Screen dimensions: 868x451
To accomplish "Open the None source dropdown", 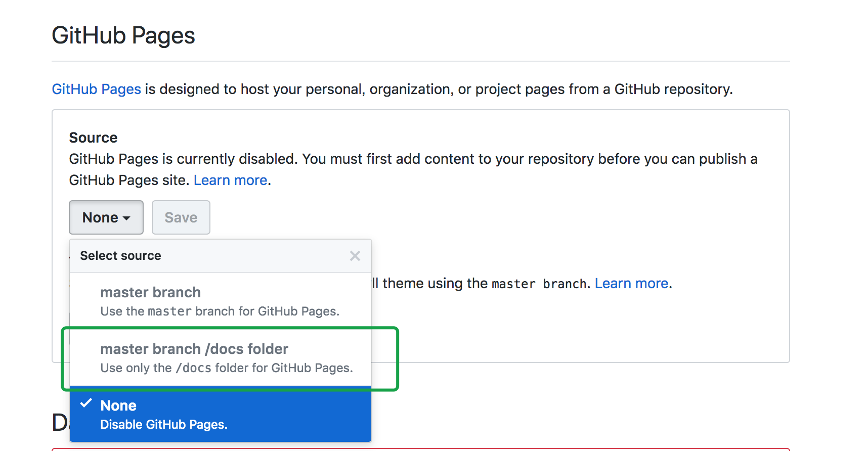I will click(106, 217).
